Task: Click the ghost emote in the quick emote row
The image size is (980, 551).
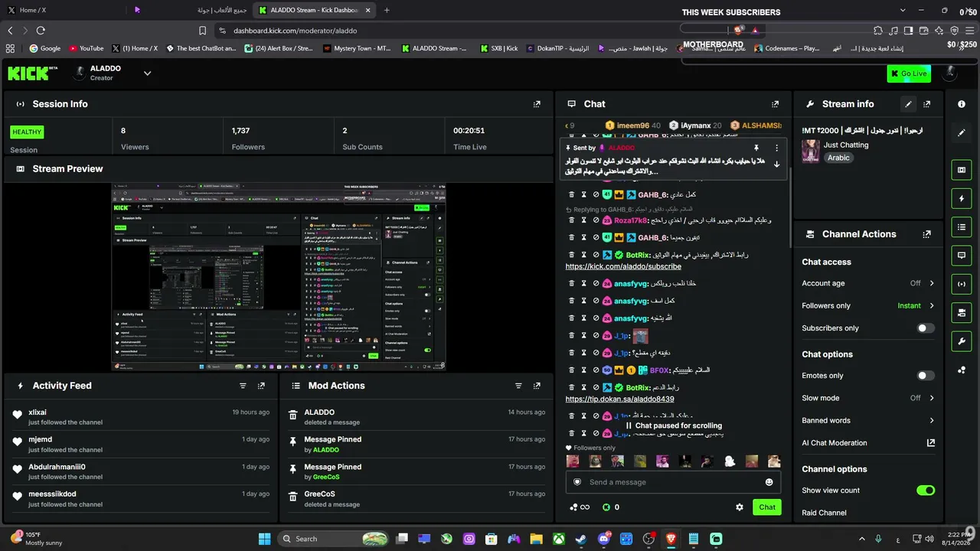Action: tap(730, 461)
